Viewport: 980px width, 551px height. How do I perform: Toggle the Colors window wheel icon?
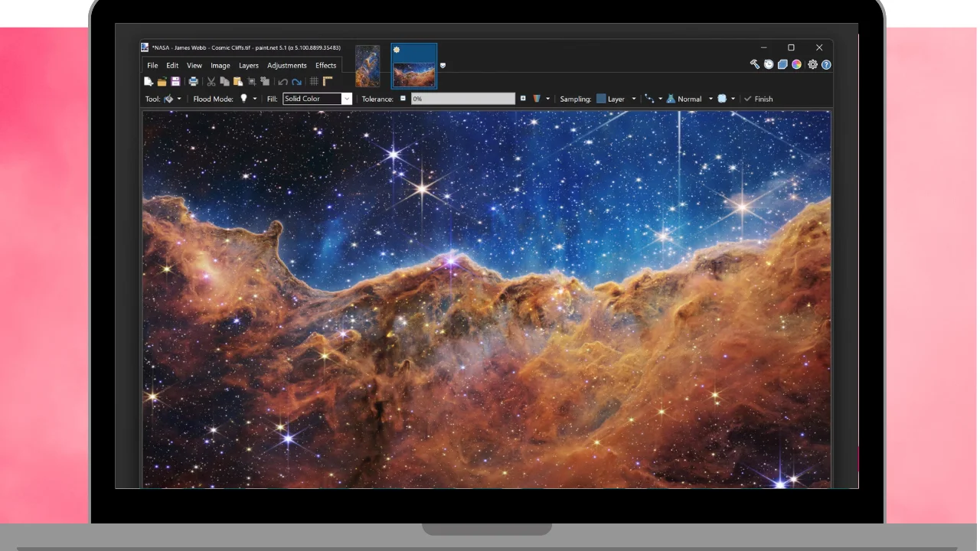coord(796,65)
